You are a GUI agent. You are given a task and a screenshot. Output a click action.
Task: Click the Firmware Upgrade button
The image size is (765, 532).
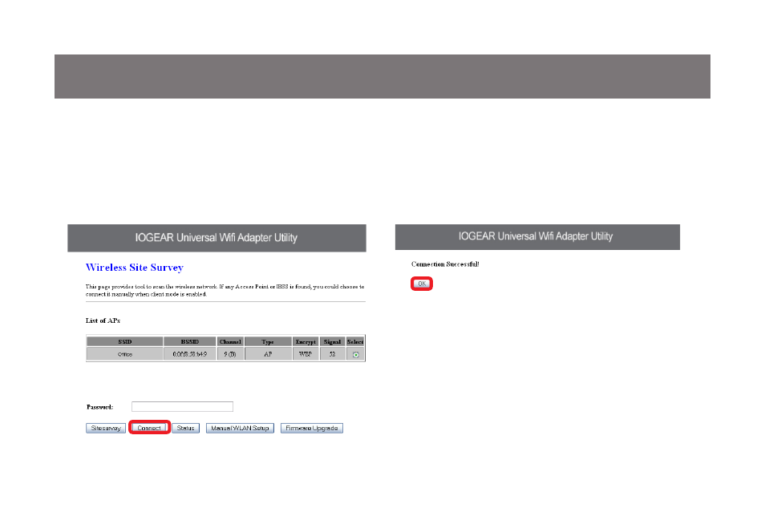click(x=312, y=428)
